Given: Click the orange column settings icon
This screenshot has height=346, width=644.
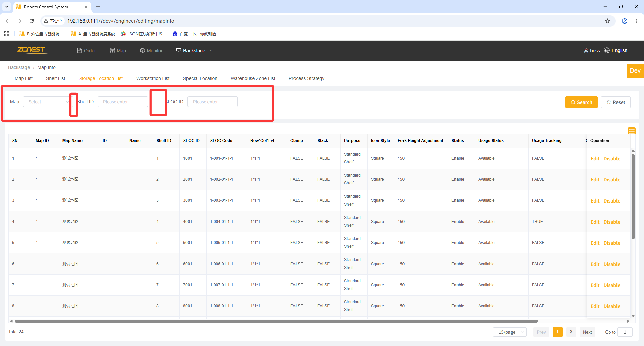Looking at the screenshot, I should pos(631,131).
